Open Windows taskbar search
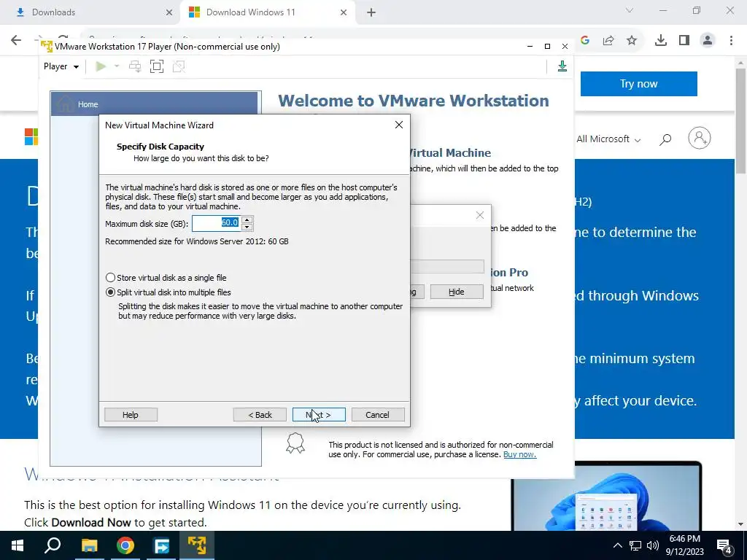 coord(53,545)
